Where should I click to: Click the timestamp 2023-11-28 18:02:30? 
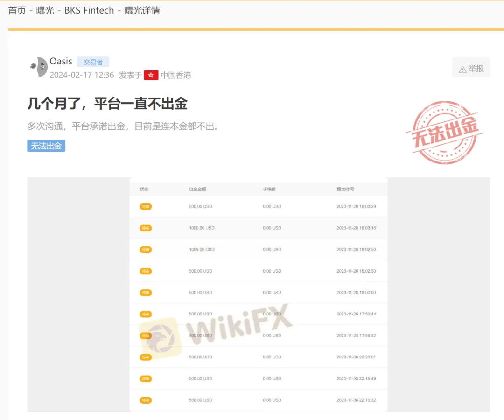pos(356,271)
